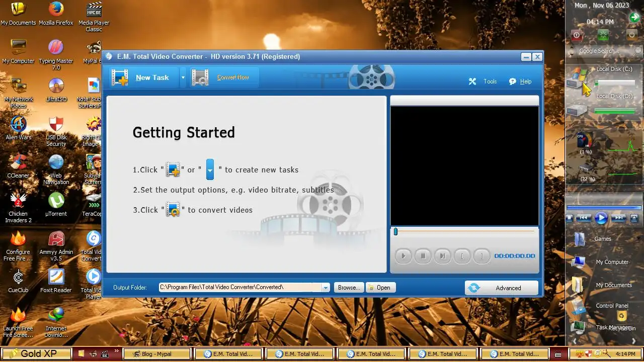This screenshot has width=644, height=362.
Task: Select the CCleaner desktop icon
Action: pyautogui.click(x=18, y=166)
